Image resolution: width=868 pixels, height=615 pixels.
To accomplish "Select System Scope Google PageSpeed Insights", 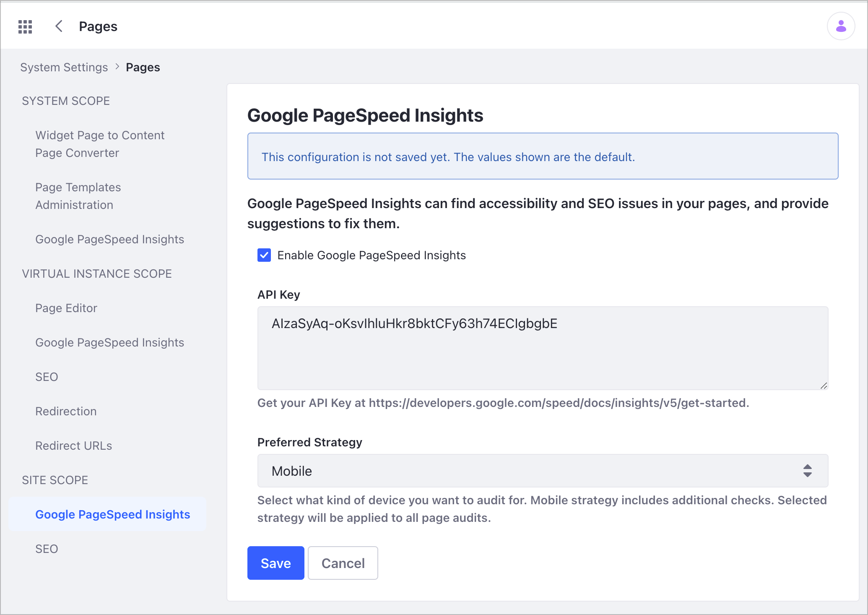I will pyautogui.click(x=109, y=239).
